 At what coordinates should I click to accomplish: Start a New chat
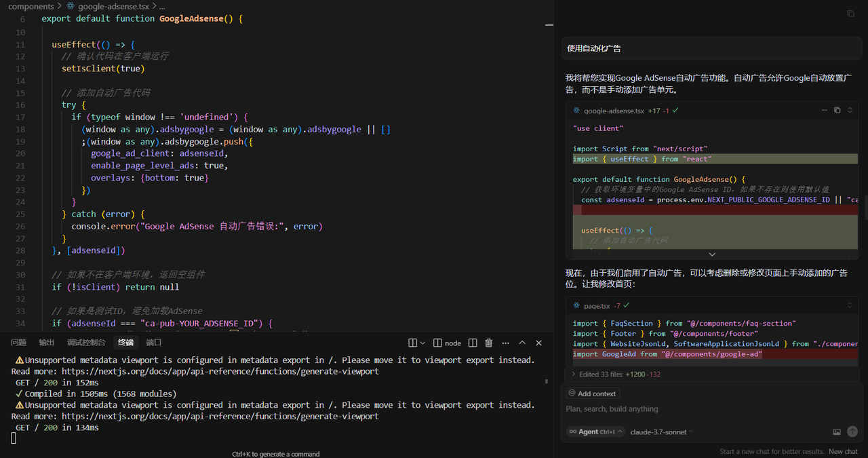tap(843, 451)
